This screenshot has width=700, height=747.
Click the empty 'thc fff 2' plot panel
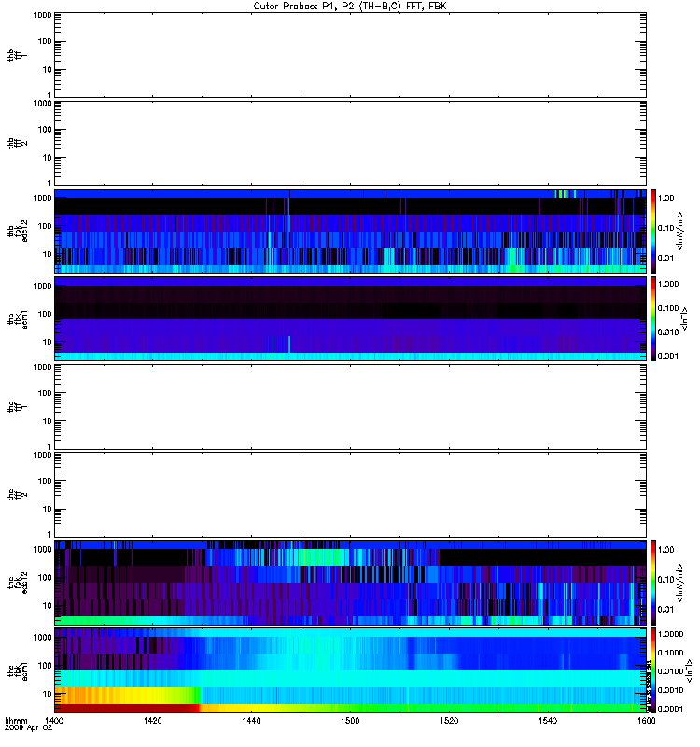[350, 495]
